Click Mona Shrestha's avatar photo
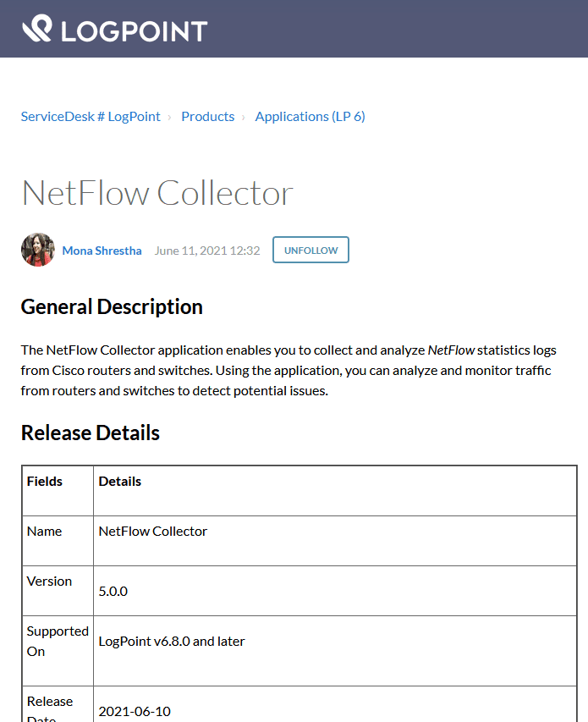This screenshot has height=722, width=588. coord(37,251)
